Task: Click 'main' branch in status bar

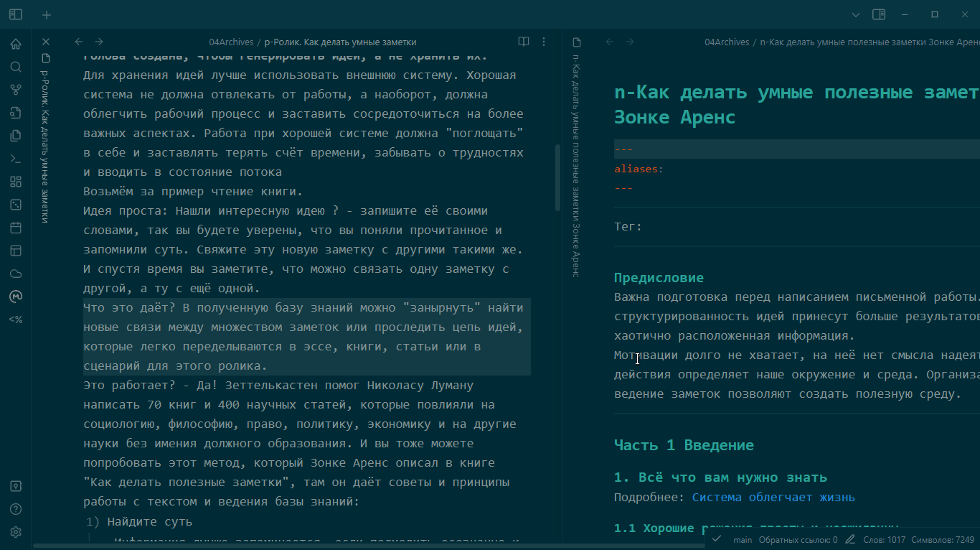Action: (x=743, y=540)
